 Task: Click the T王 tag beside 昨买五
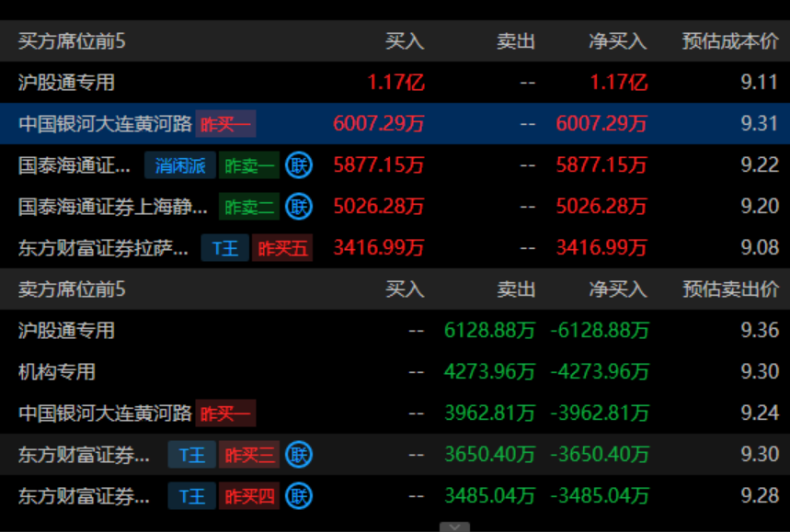tap(224, 248)
